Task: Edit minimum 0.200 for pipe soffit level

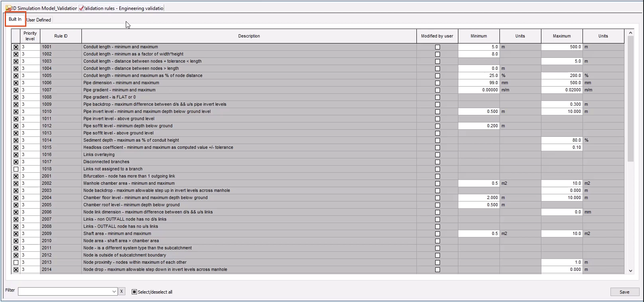Action: [x=479, y=126]
